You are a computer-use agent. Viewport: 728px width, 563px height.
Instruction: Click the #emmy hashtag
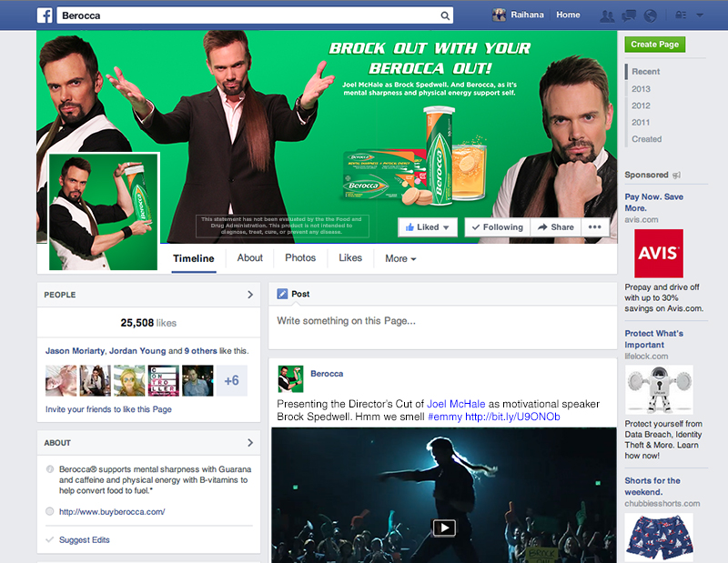445,417
